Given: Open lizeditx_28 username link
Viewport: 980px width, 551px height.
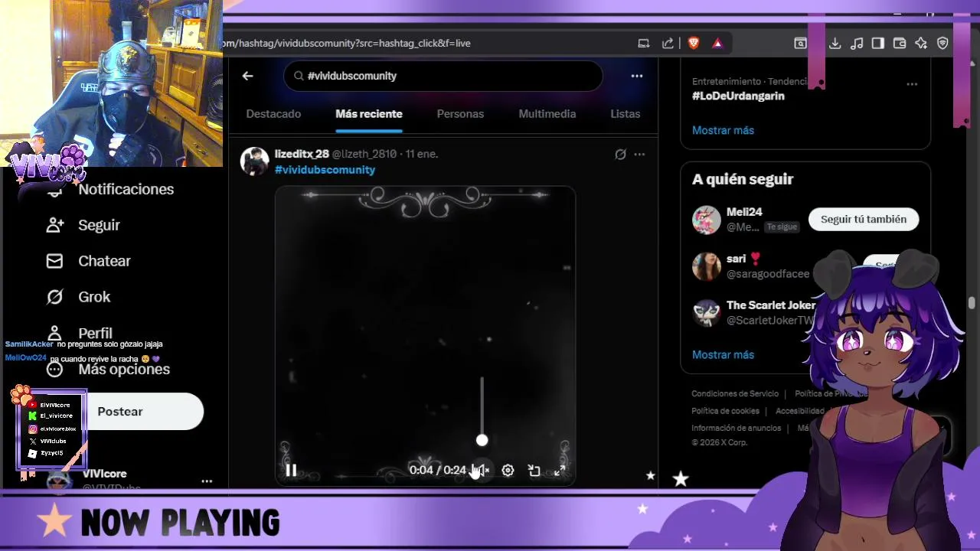Looking at the screenshot, I should [x=302, y=154].
